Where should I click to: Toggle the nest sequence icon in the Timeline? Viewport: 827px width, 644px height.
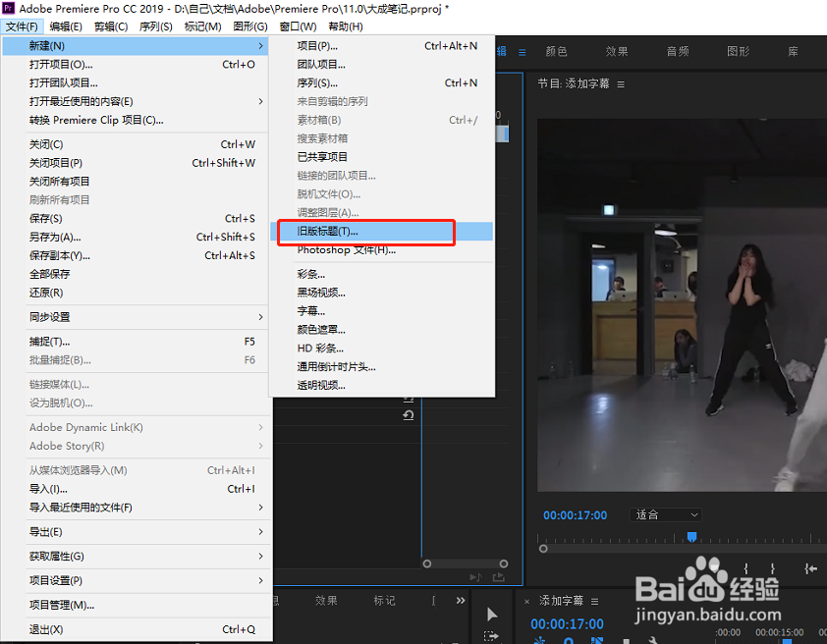pos(596,640)
